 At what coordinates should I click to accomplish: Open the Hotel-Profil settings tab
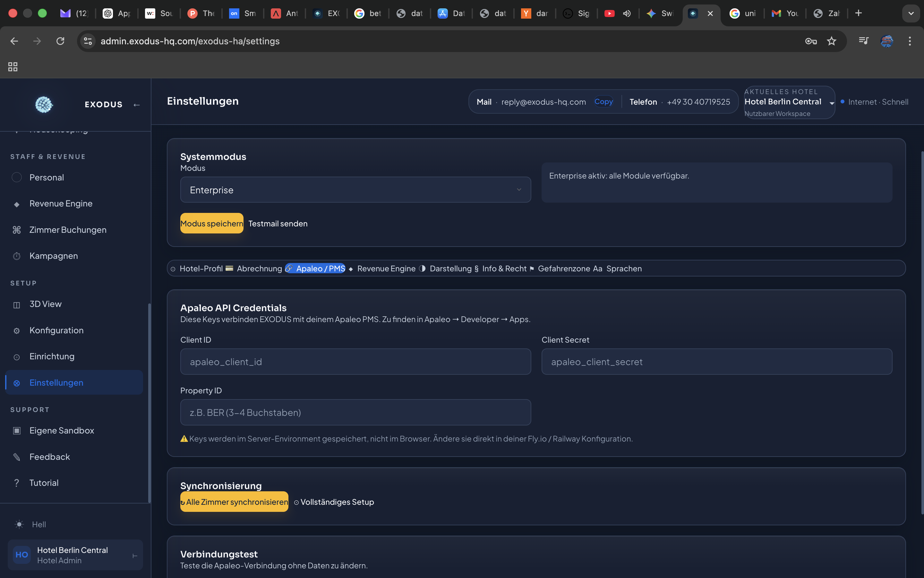click(x=196, y=268)
